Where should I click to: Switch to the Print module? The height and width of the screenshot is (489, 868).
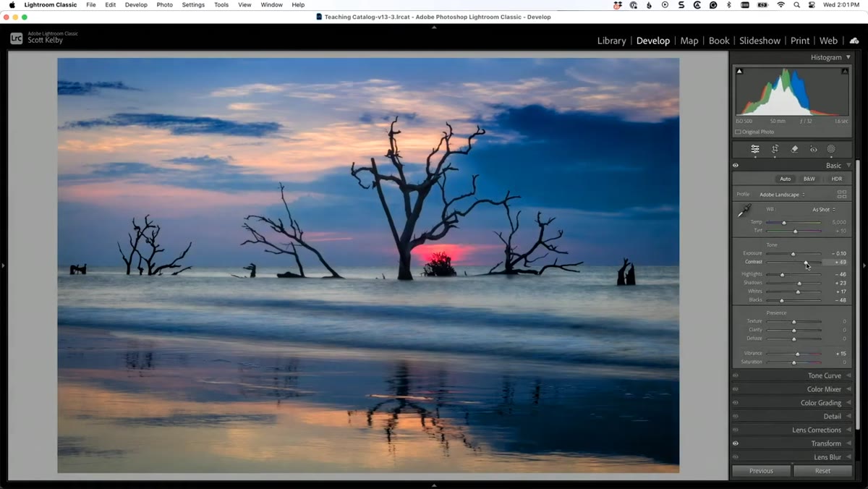(x=800, y=41)
